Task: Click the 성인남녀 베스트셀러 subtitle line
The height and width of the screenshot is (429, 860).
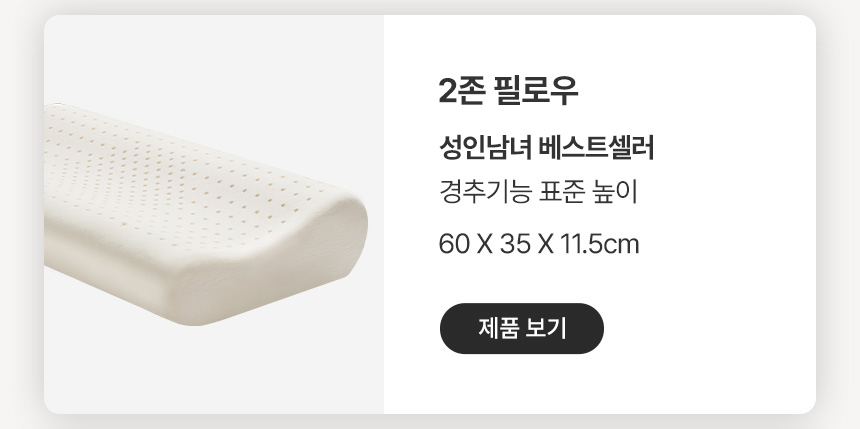Action: coord(547,148)
